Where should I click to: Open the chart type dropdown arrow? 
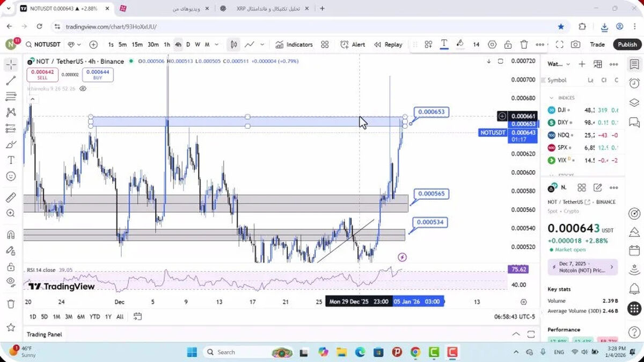(262, 45)
